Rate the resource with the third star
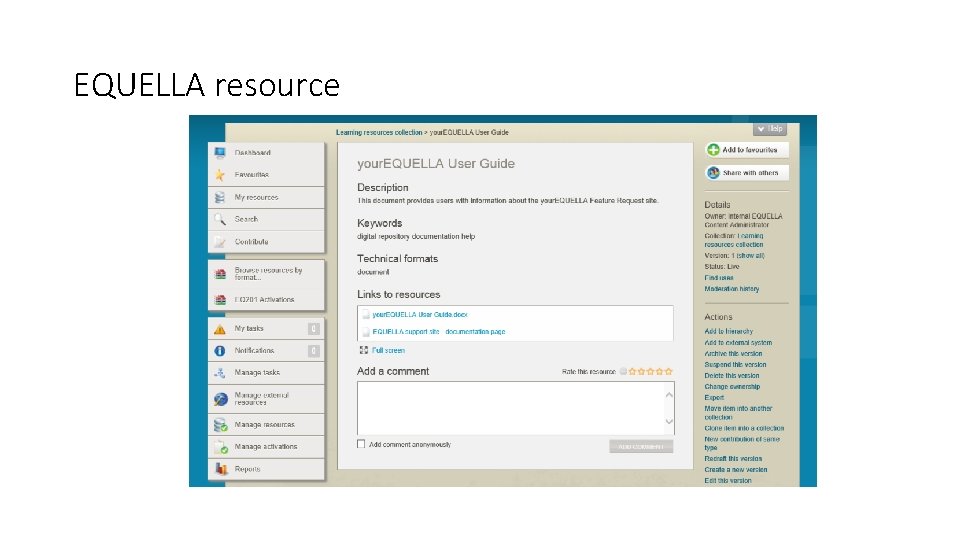This screenshot has width=960, height=540. tap(651, 371)
